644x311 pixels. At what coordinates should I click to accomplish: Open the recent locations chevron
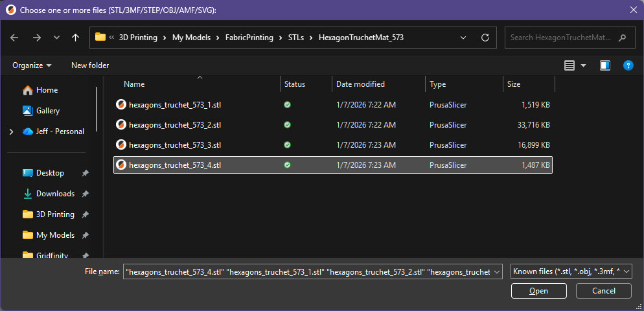point(56,38)
